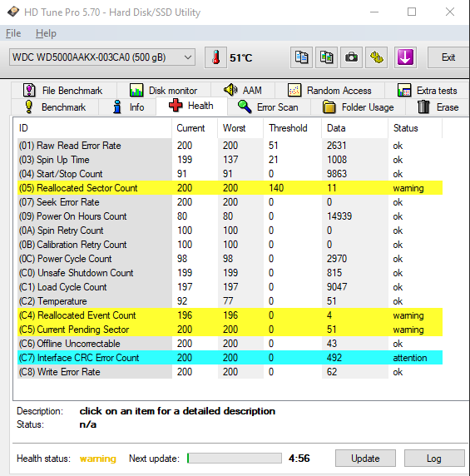Image resolution: width=470 pixels, height=476 pixels.
Task: Open the Disk monitor tab
Action: click(164, 91)
